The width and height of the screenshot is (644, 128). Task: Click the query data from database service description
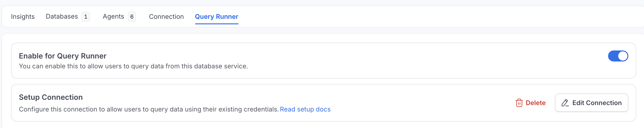pos(133,66)
